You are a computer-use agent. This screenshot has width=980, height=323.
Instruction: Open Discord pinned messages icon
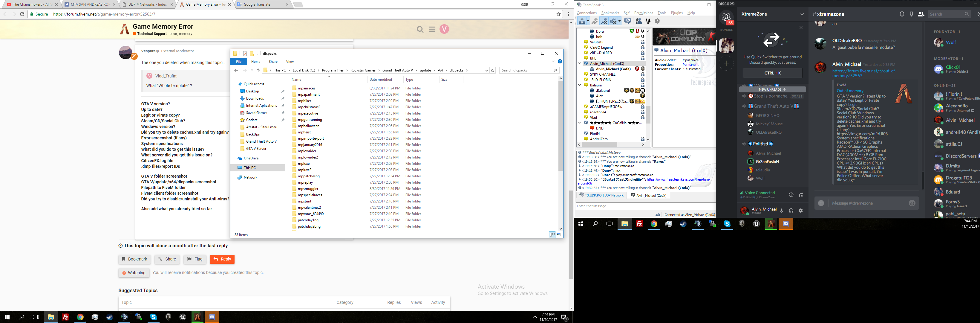coord(912,14)
